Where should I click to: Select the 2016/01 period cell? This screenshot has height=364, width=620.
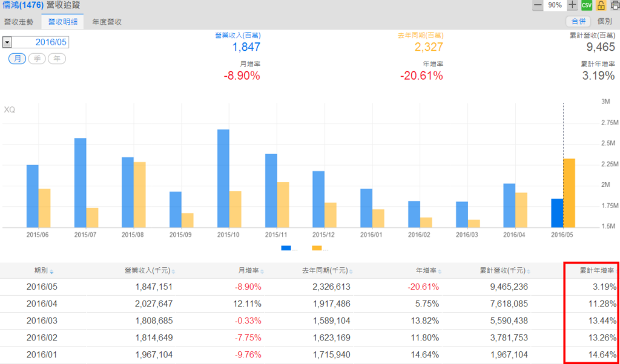tap(42, 355)
